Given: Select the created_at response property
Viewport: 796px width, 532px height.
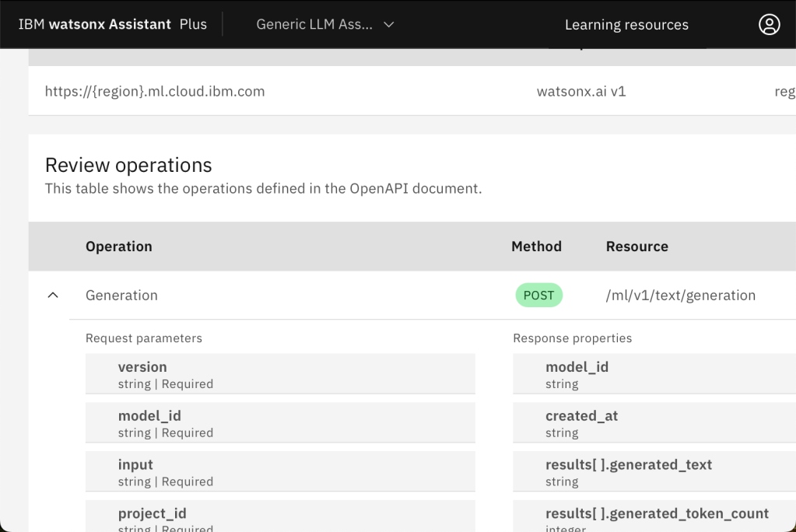Looking at the screenshot, I should point(654,423).
